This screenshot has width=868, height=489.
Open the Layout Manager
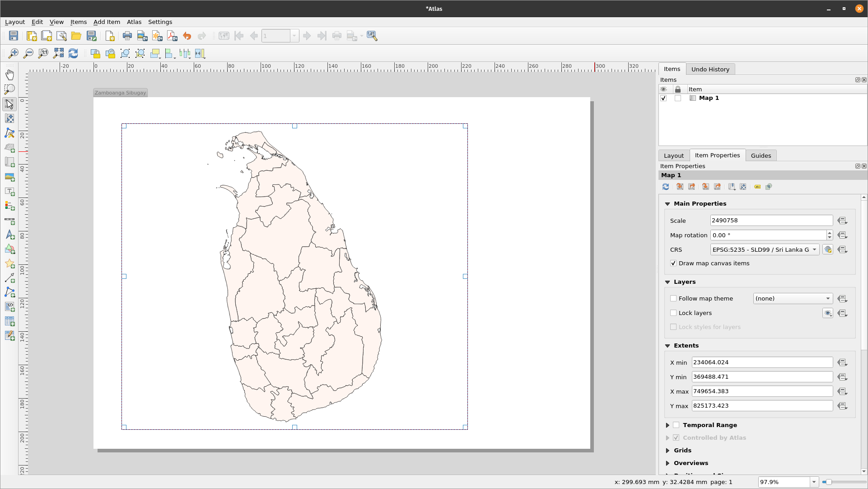[61, 36]
